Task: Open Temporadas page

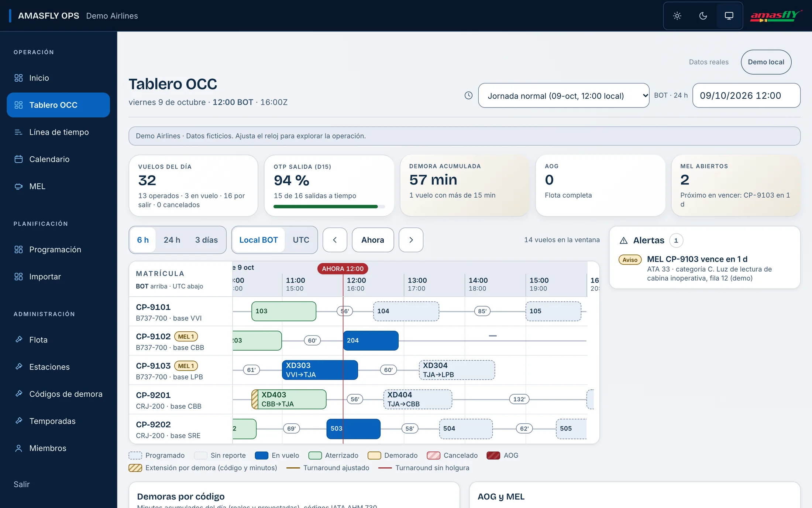Action: [58, 421]
